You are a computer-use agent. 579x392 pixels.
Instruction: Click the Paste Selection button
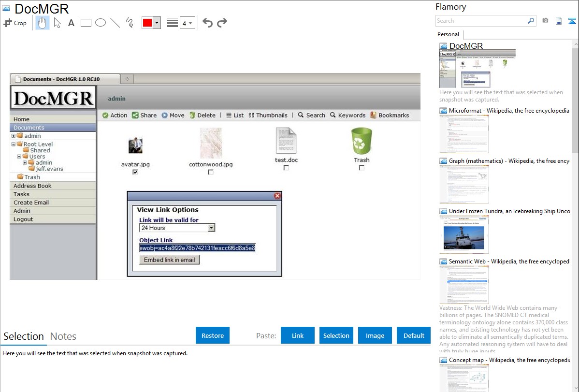tap(336, 335)
